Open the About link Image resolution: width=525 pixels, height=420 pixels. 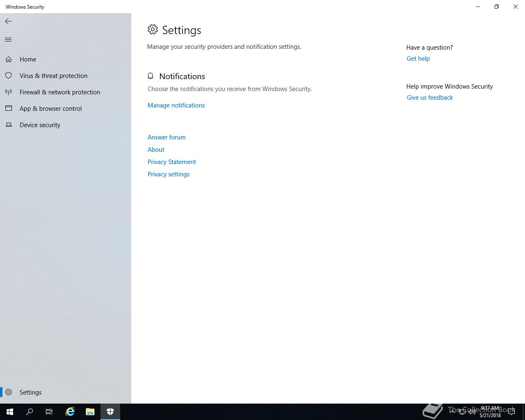click(x=156, y=150)
